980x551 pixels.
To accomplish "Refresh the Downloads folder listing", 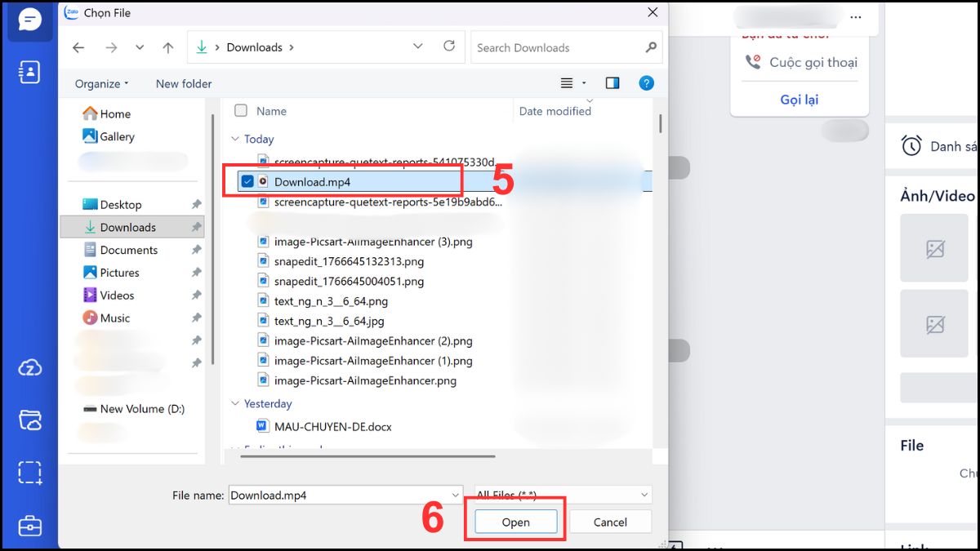I will point(449,47).
